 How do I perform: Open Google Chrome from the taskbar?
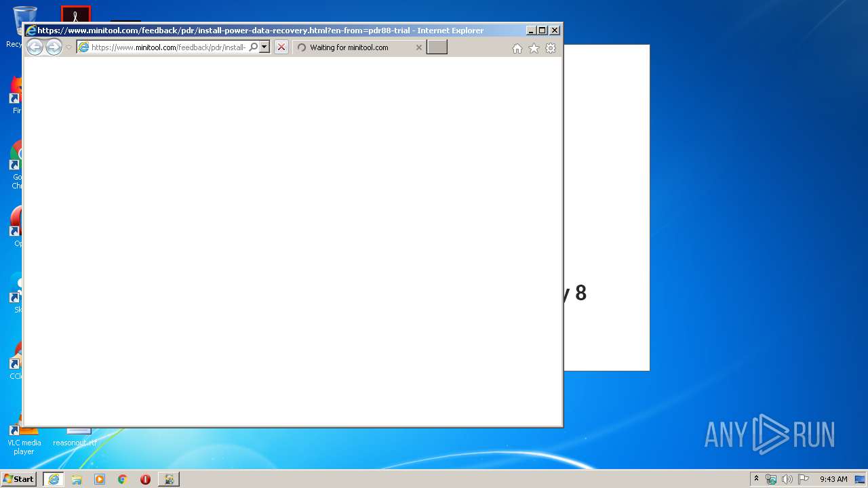tap(123, 479)
